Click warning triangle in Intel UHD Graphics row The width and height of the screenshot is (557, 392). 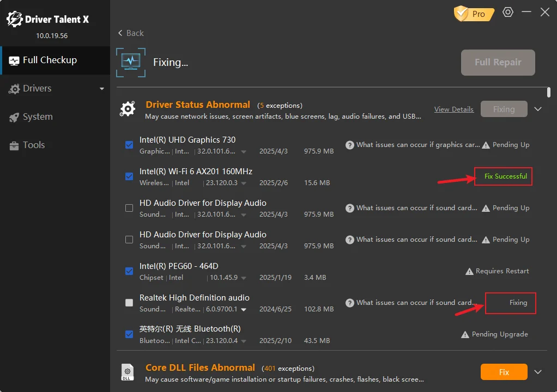[x=486, y=145]
